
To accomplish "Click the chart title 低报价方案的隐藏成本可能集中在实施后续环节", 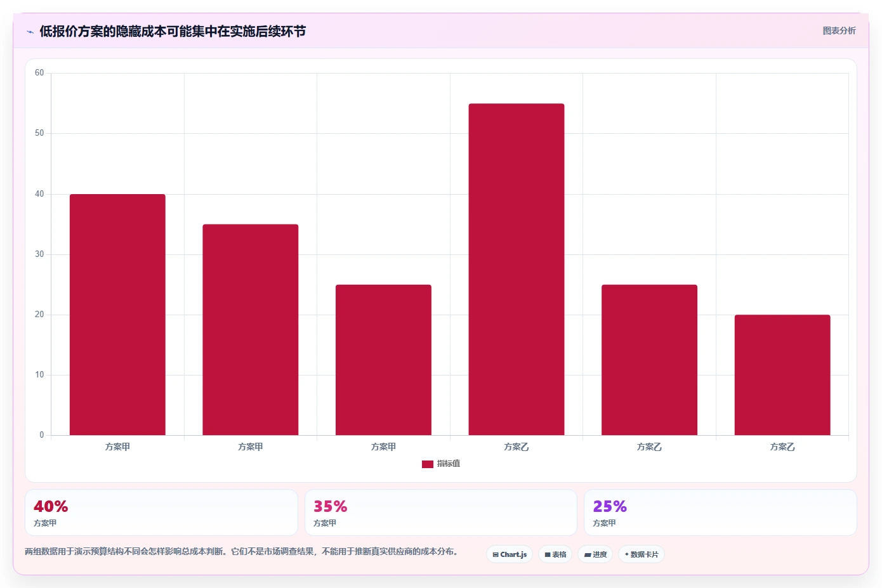I will click(173, 31).
